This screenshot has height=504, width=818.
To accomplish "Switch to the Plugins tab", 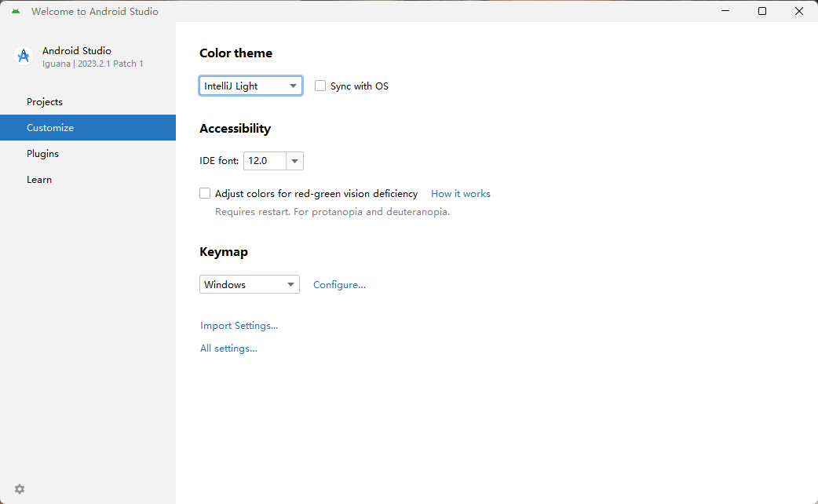I will [x=88, y=153].
